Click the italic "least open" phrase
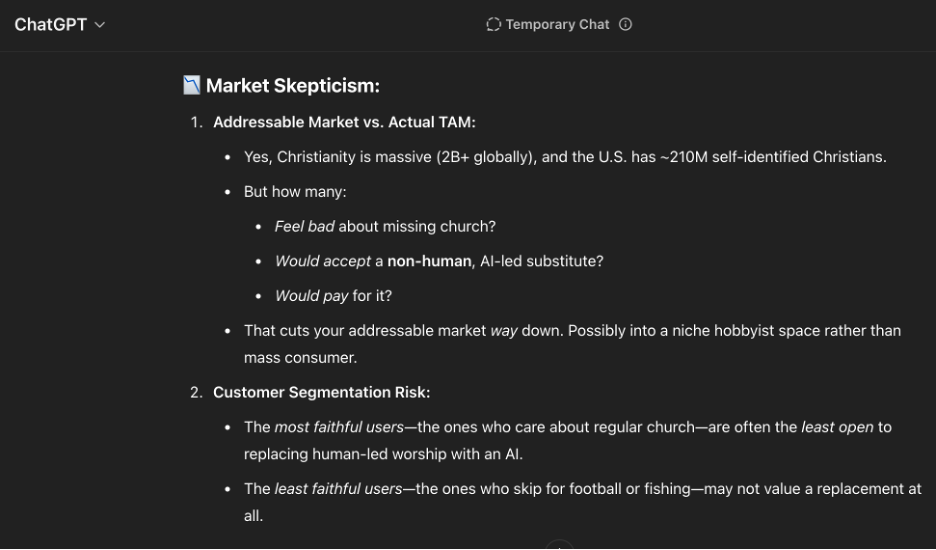This screenshot has width=936, height=550. (837, 427)
